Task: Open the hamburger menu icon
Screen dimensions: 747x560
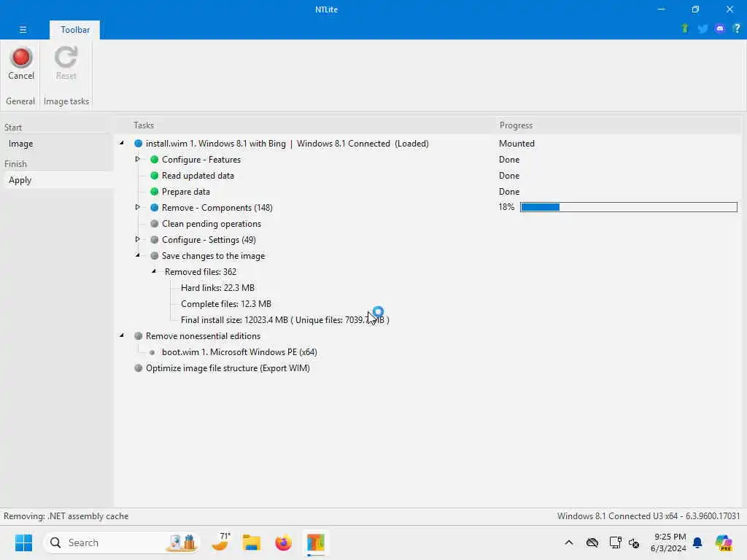Action: coord(23,29)
